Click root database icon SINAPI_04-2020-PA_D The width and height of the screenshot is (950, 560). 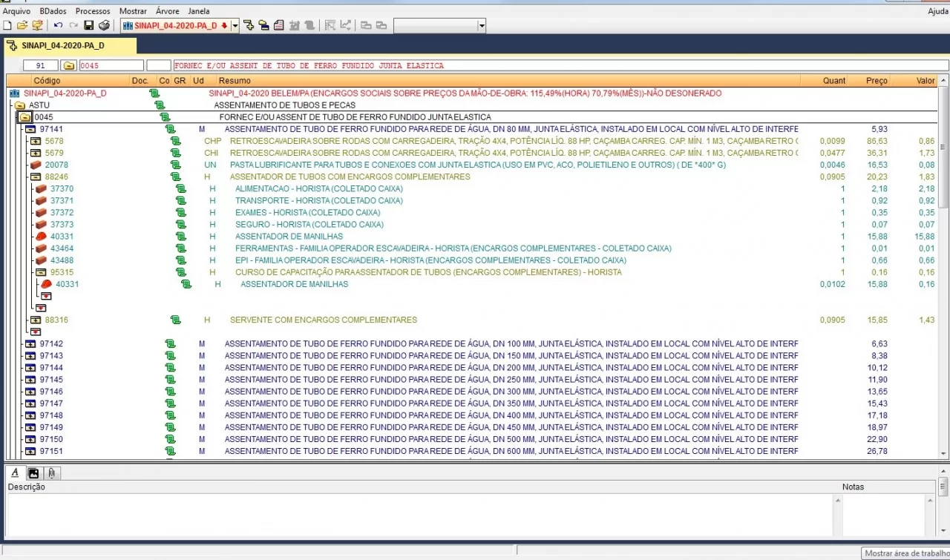click(14, 93)
